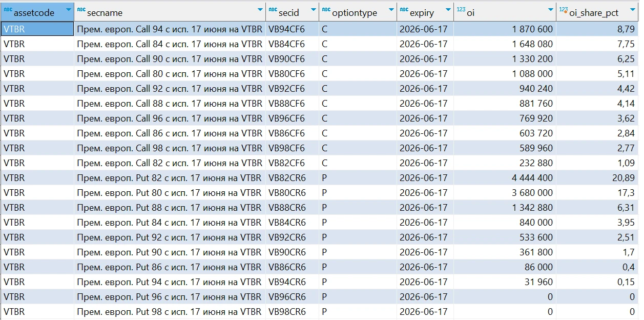This screenshot has width=644, height=320.
Task: Click the expiry text type icon
Action: pos(404,10)
